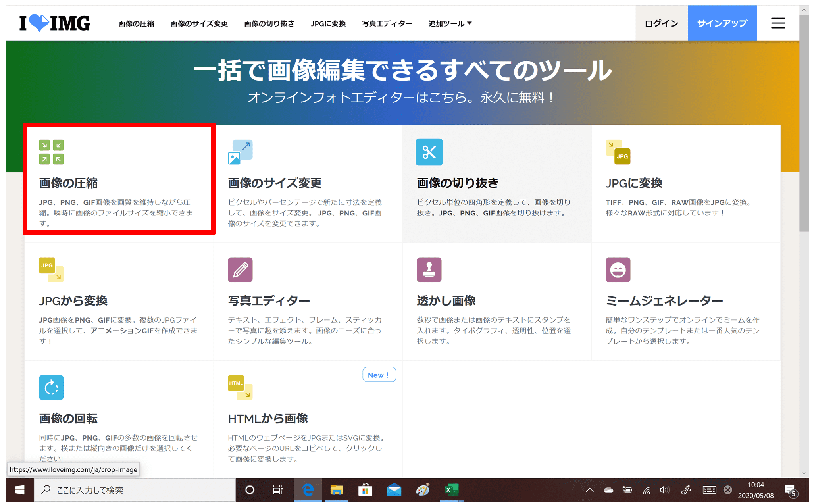Open Cortana circle icon in taskbar

point(250,490)
